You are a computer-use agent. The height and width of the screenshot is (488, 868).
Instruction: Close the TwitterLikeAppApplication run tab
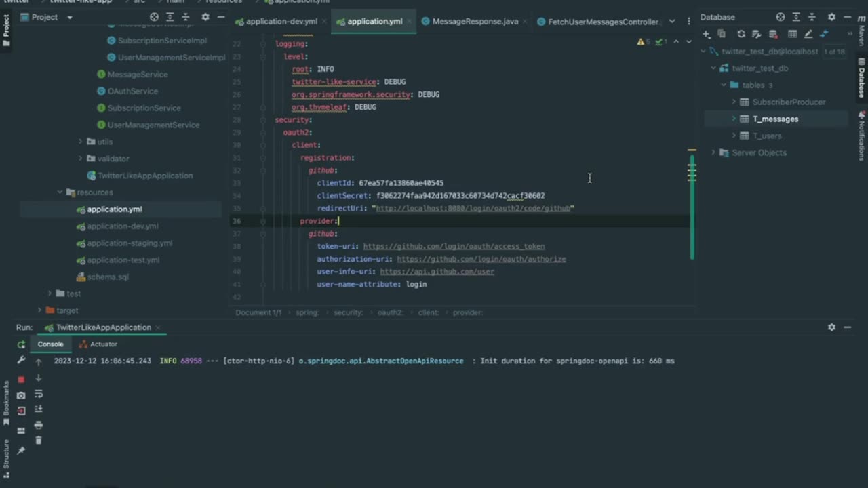[x=158, y=327]
